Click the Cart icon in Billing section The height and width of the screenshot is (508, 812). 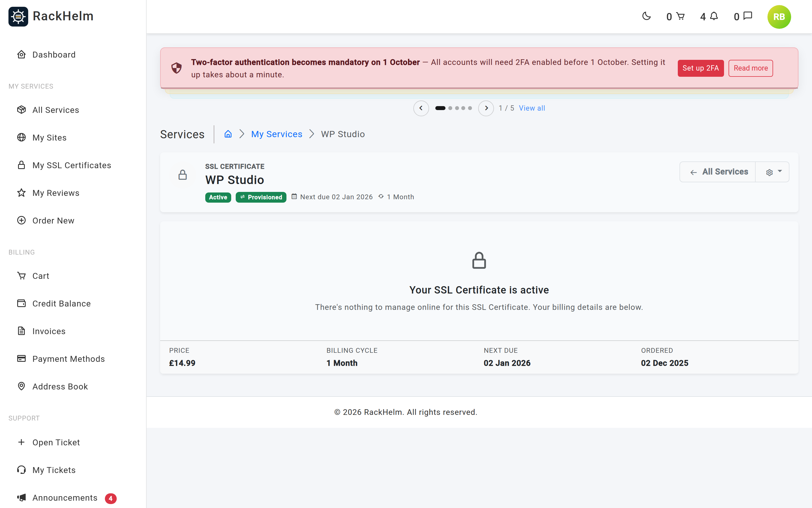21,276
